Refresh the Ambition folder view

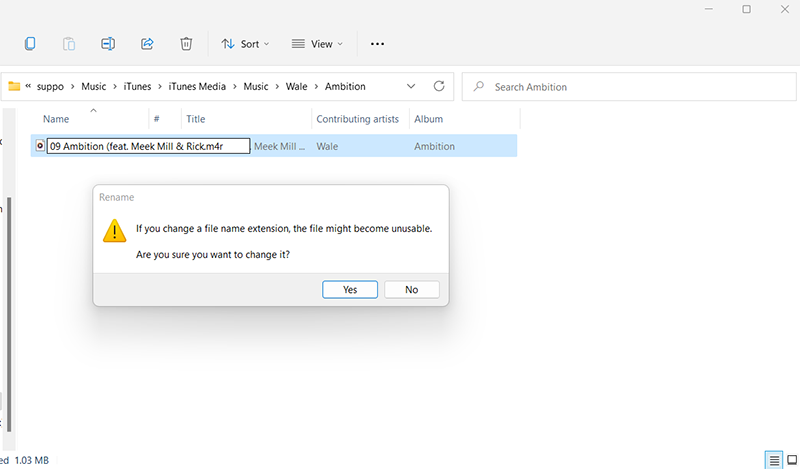[438, 87]
